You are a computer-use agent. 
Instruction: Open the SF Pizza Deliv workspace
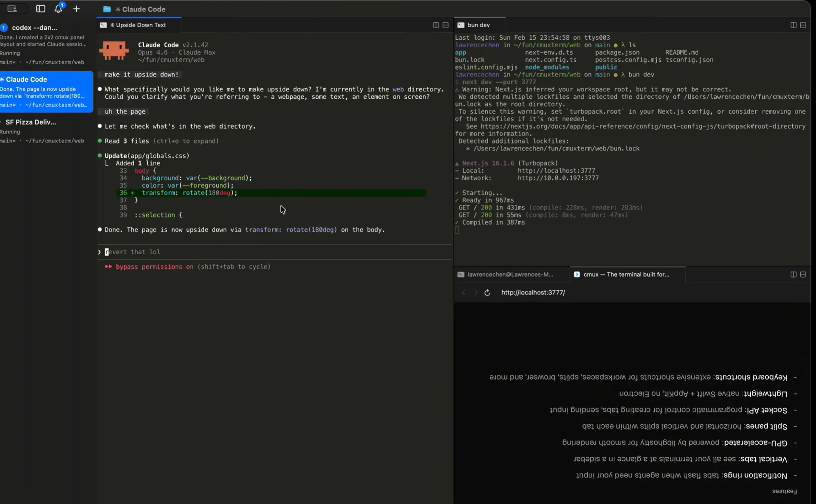click(31, 122)
